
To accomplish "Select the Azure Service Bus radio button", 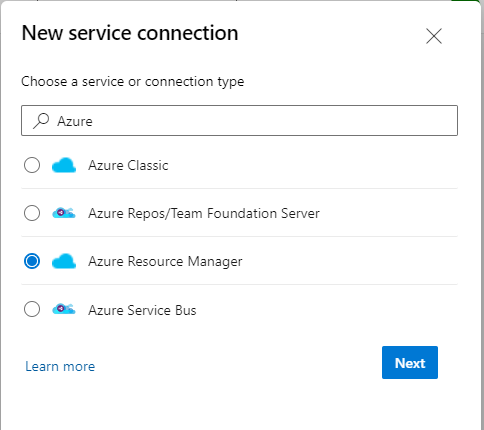I will coord(32,309).
